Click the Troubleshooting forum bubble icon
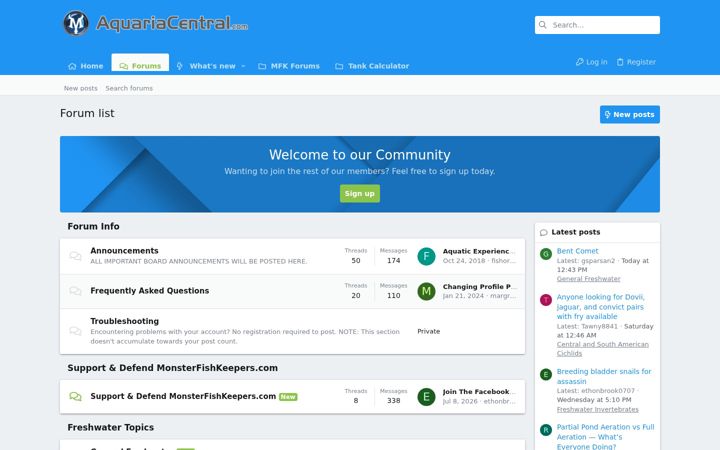Image resolution: width=720 pixels, height=450 pixels. (x=75, y=331)
